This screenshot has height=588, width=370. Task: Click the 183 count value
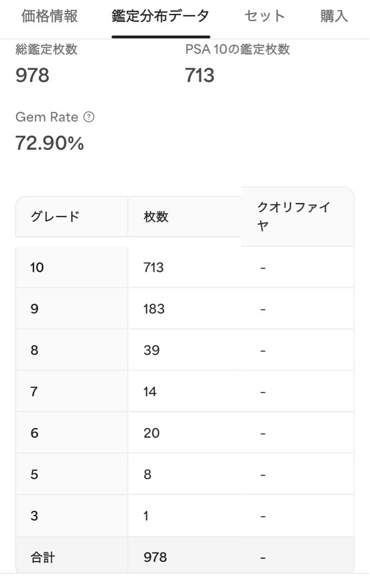[154, 309]
